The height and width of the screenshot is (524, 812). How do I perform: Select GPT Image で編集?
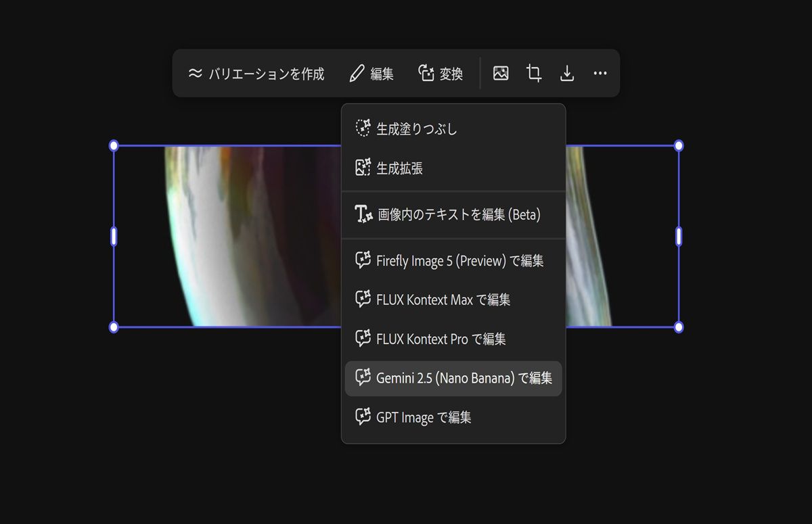(453, 418)
